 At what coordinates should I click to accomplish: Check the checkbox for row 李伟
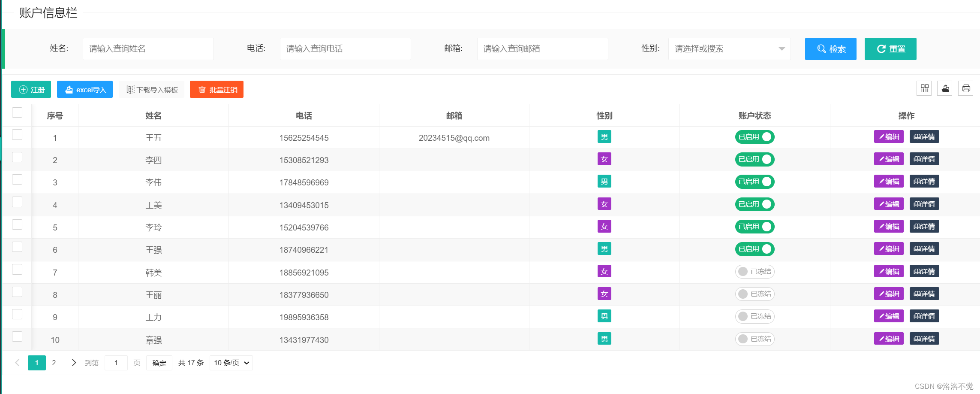17,179
